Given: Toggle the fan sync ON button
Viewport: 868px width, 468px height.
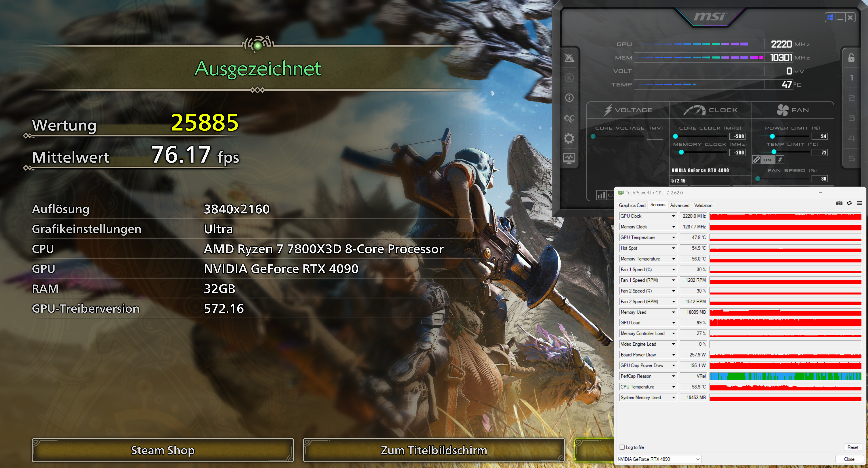Looking at the screenshot, I should point(767,160).
